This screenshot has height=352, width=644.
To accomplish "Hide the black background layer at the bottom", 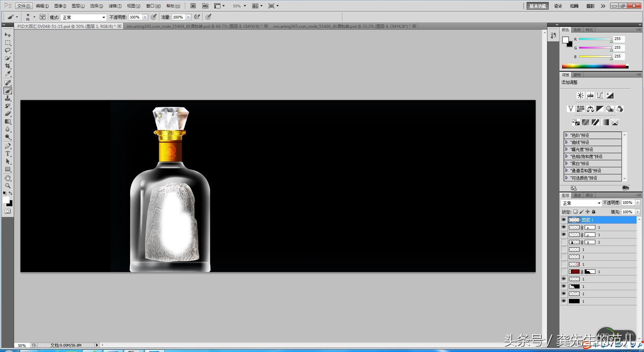I will pyautogui.click(x=563, y=301).
